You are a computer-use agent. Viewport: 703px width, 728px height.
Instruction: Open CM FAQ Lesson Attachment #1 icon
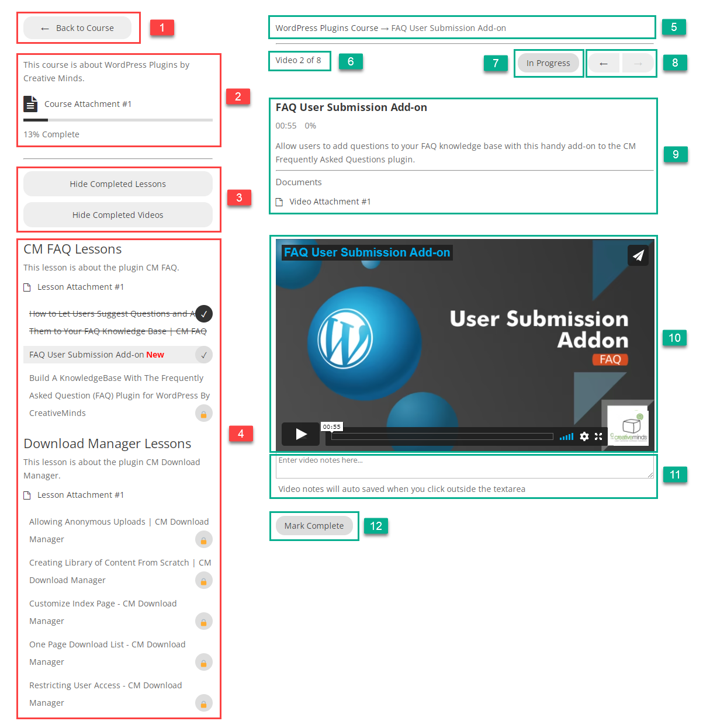tap(27, 287)
